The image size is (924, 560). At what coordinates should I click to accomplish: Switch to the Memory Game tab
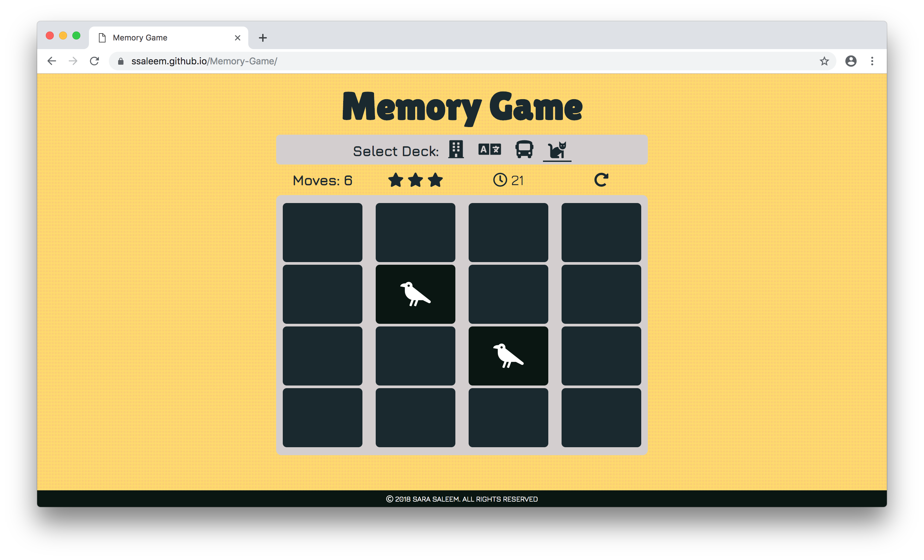[165, 38]
